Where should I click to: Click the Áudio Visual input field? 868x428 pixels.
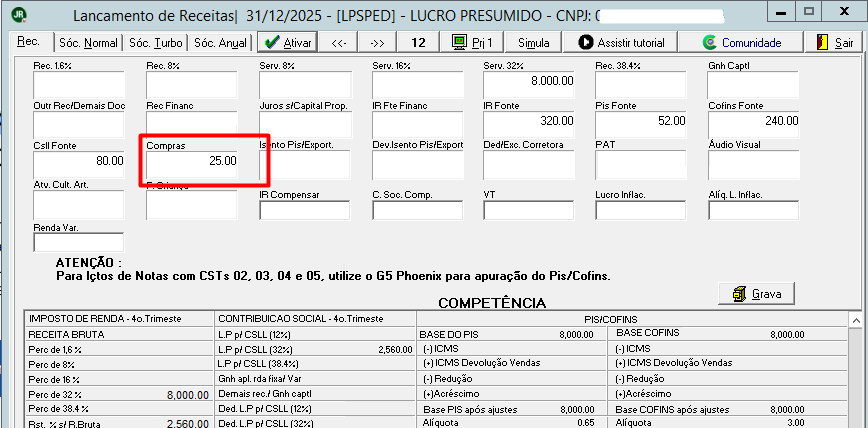(753, 165)
